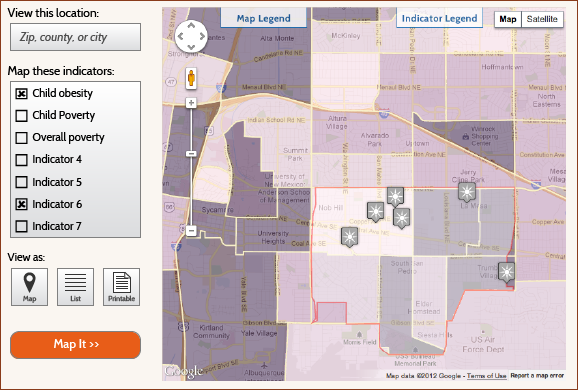Pan the map right with the arrow
Viewport: 578px width, 390px height.
coord(202,36)
